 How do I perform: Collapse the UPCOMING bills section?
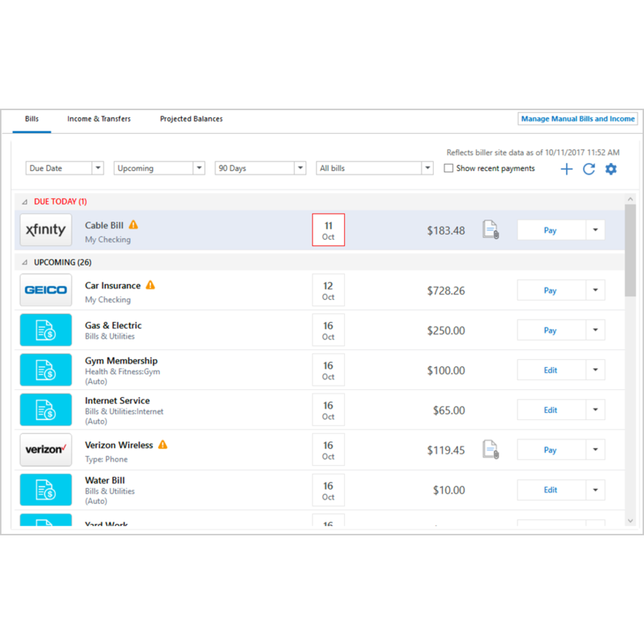tap(24, 262)
